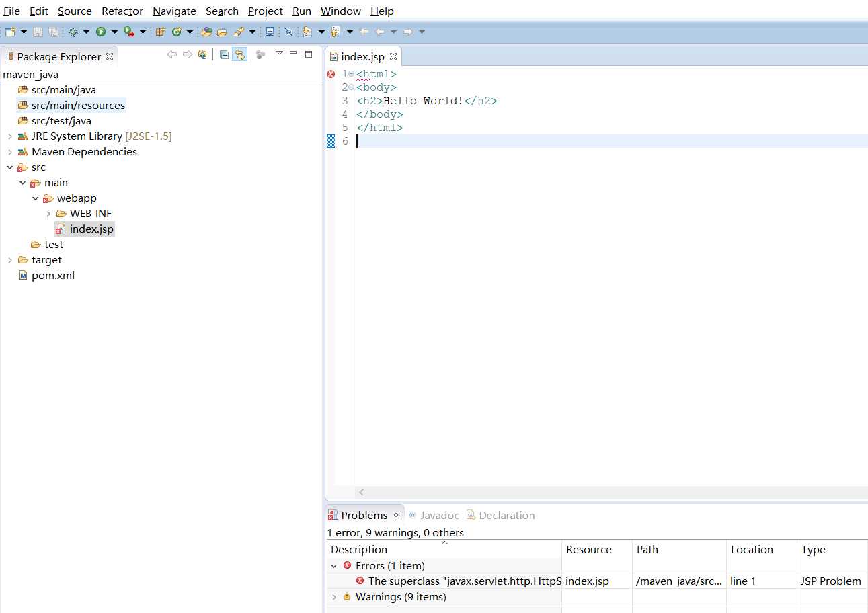Click the New Java Package icon

tap(160, 32)
